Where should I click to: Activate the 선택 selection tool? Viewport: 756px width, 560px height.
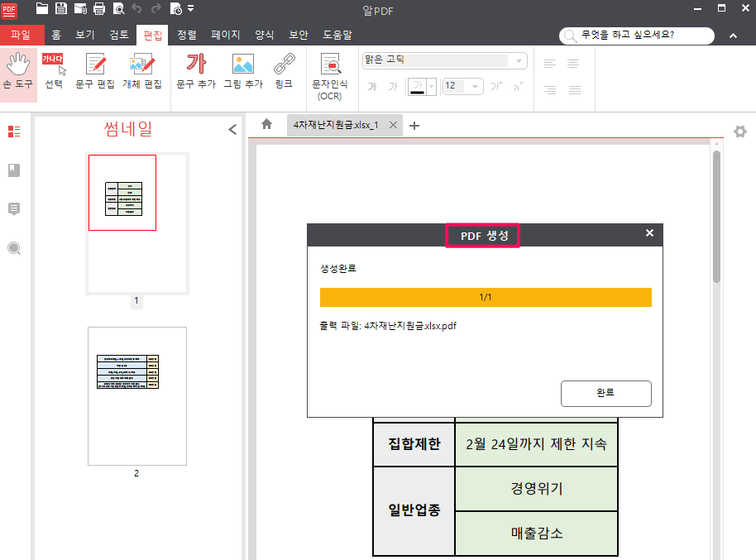point(54,73)
